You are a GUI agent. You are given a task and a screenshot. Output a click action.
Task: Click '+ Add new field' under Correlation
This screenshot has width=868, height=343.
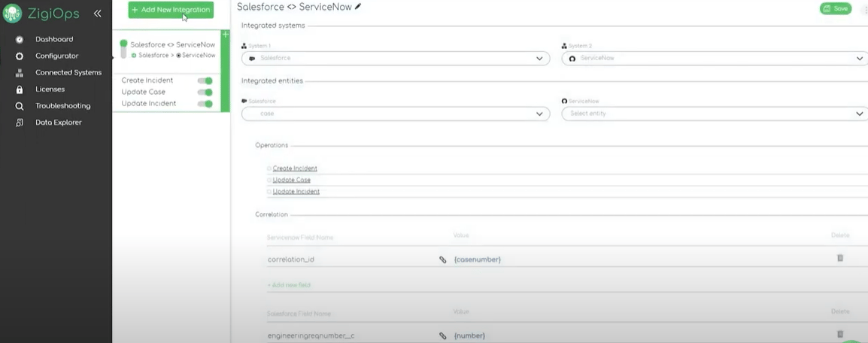pyautogui.click(x=289, y=285)
